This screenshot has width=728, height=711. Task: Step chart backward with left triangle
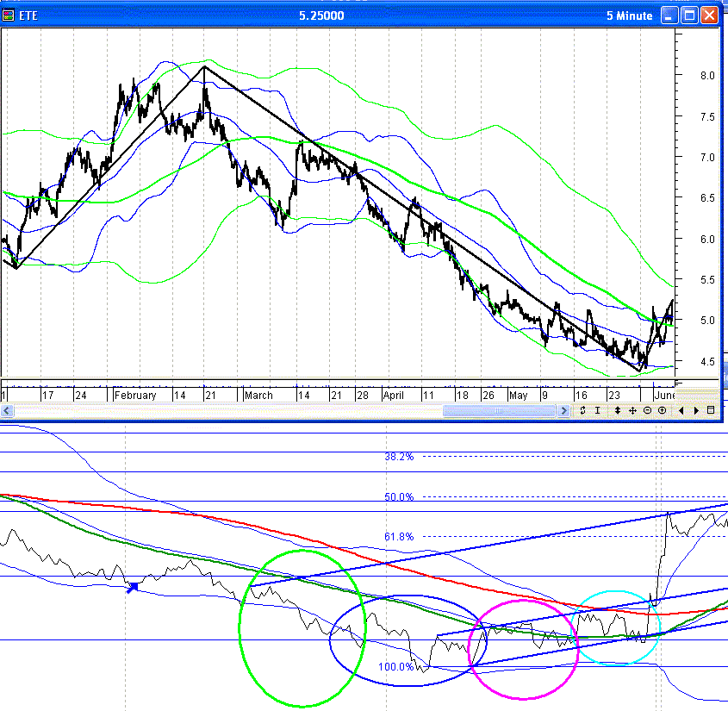point(681,410)
